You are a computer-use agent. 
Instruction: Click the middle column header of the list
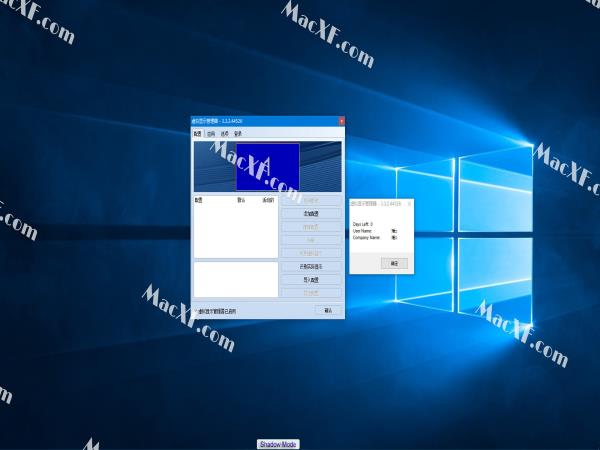coord(241,200)
